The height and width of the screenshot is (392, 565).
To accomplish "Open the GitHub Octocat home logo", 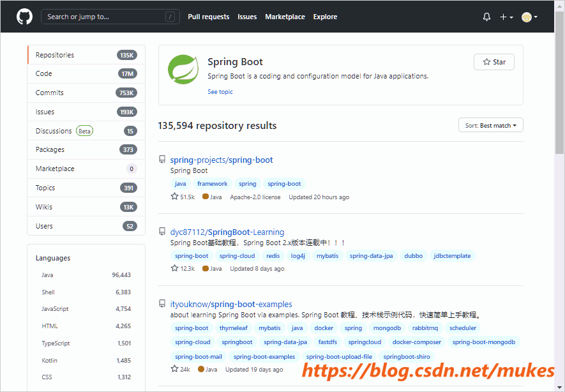I will point(24,17).
